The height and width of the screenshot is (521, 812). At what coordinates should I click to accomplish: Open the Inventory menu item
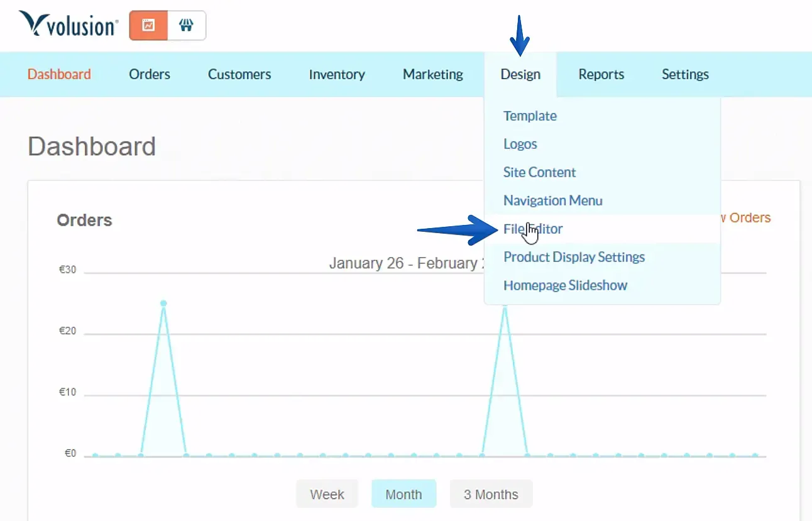[337, 74]
